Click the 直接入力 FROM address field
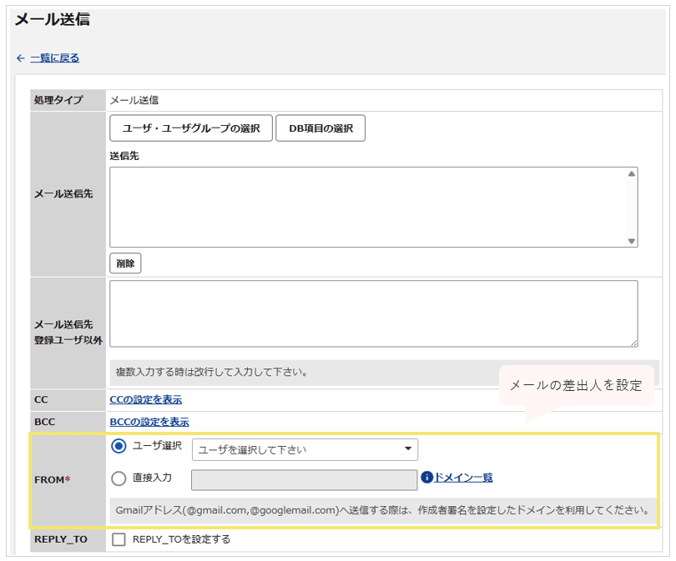 click(304, 480)
